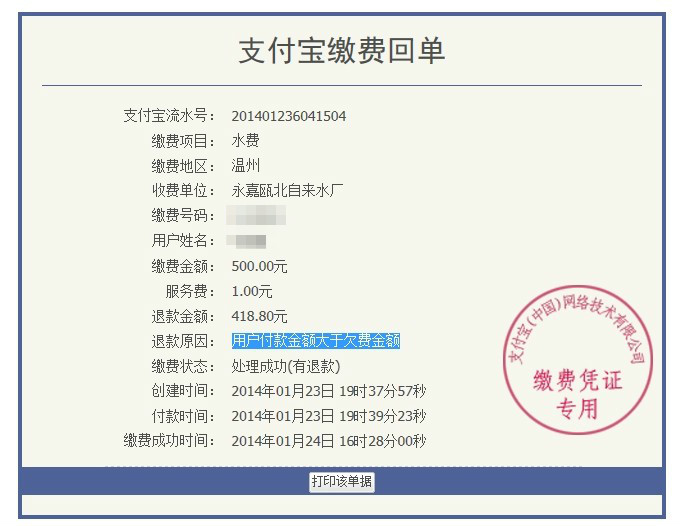Screen dimensions: 680x526
Task: Click the payment time 19时39分23秒 value
Action: (x=383, y=416)
